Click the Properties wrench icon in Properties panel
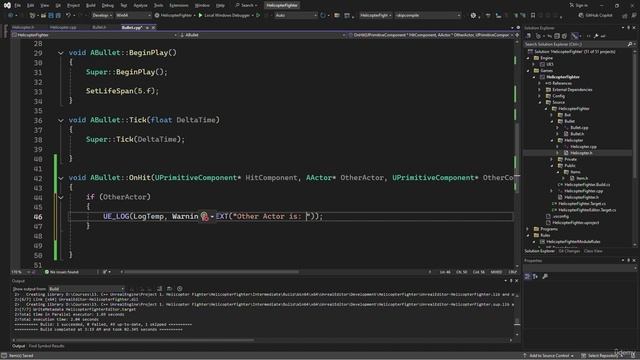Screen dimensions: 640x360 [x=545, y=276]
